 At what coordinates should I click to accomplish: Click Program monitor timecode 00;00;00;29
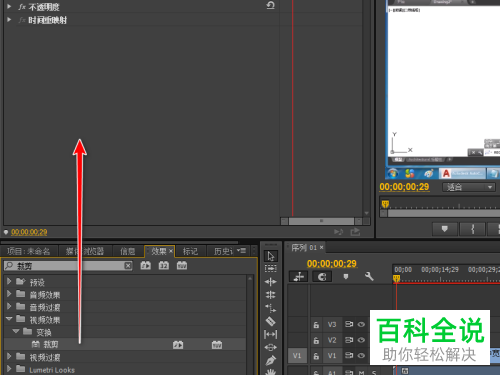click(x=404, y=187)
